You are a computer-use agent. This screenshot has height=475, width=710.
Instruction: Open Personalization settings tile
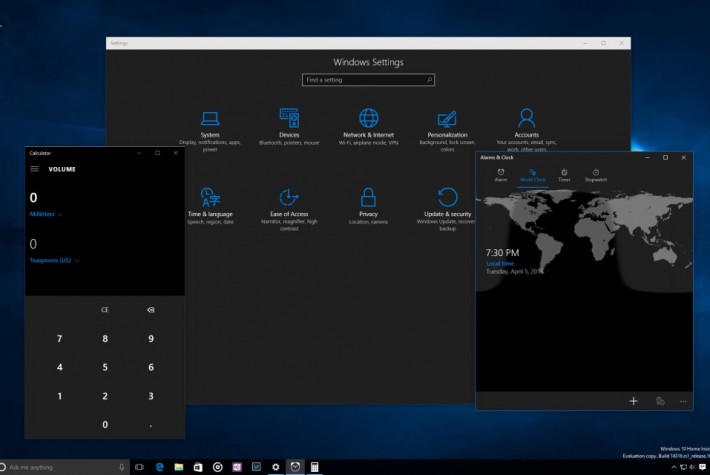coord(447,131)
